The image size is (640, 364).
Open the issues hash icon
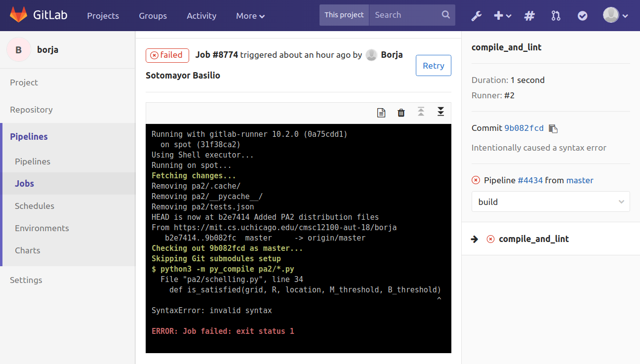pos(529,16)
